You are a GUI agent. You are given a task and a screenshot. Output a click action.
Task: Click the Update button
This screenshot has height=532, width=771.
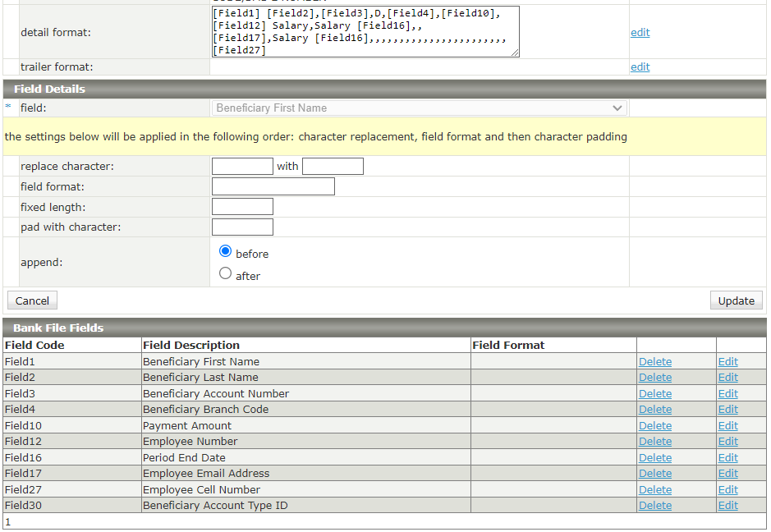tap(736, 300)
